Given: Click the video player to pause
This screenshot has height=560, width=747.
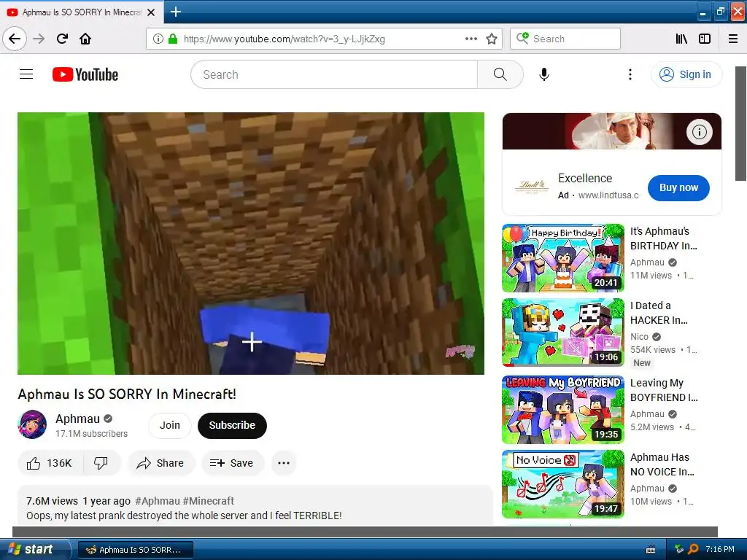Looking at the screenshot, I should tap(251, 244).
